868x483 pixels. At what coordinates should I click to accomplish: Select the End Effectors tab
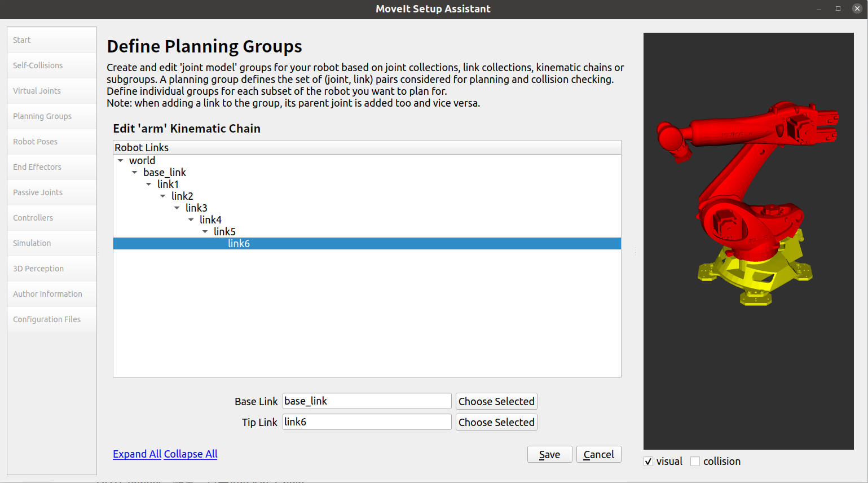click(x=51, y=167)
